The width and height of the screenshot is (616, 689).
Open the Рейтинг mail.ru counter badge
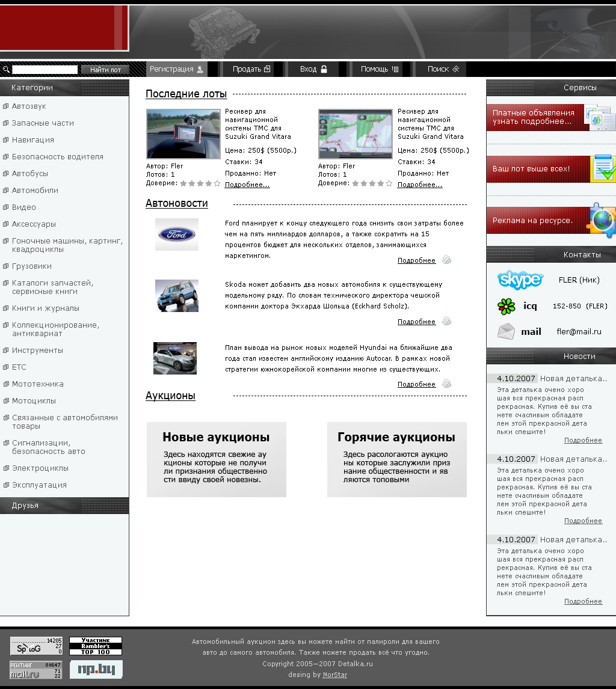(x=36, y=670)
